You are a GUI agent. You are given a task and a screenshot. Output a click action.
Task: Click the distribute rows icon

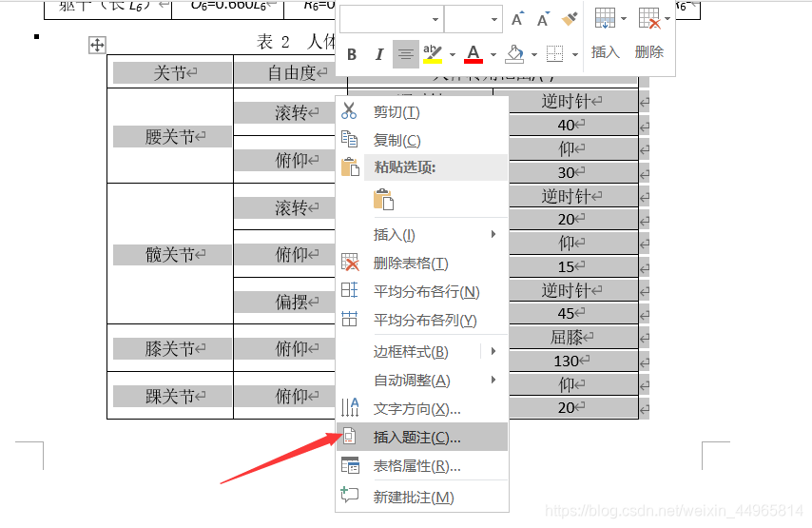[x=350, y=289]
